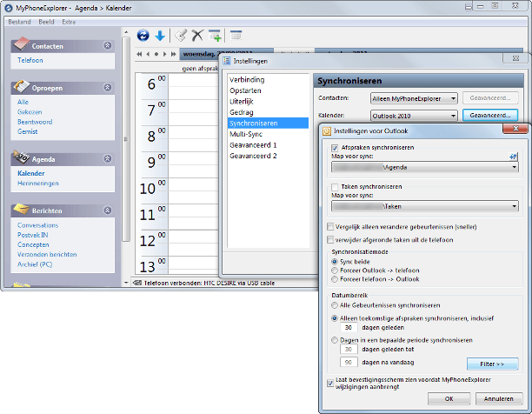
Task: Open the Kalender Outlook 2010 dropdown
Action: (x=414, y=116)
